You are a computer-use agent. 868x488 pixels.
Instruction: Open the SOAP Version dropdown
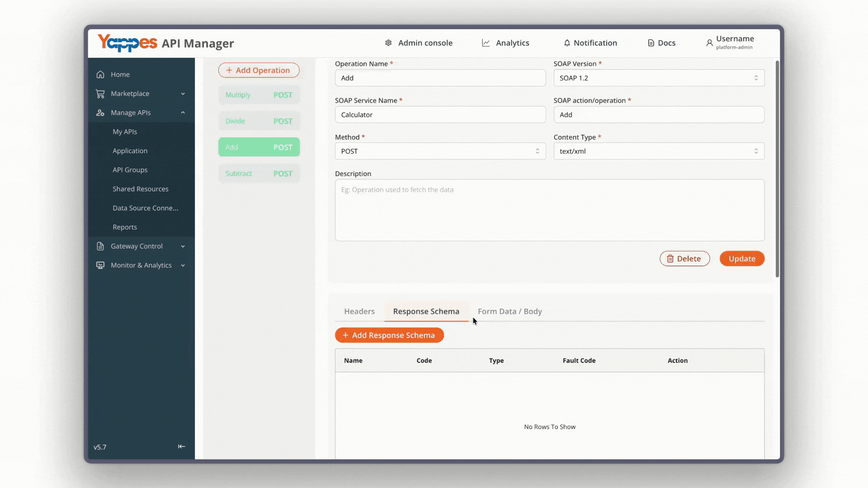(x=659, y=78)
